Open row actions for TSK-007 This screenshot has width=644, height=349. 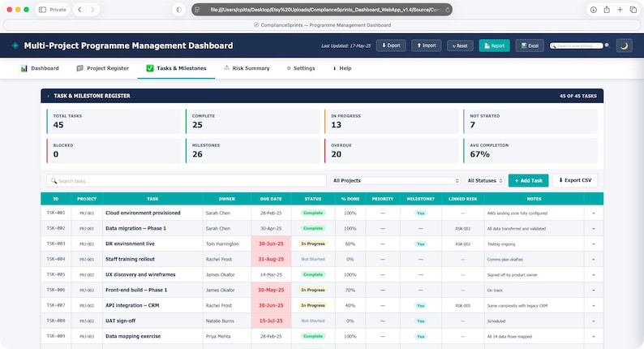click(594, 306)
